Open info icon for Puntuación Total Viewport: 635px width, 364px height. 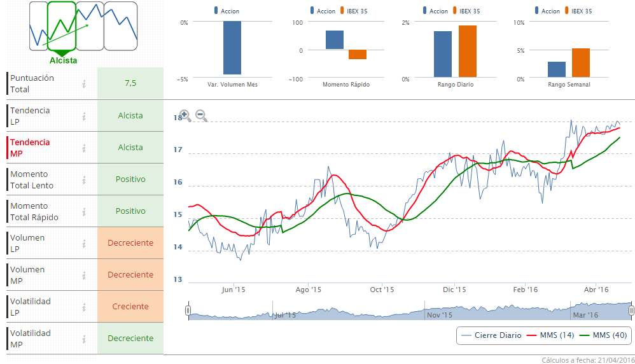(x=84, y=83)
